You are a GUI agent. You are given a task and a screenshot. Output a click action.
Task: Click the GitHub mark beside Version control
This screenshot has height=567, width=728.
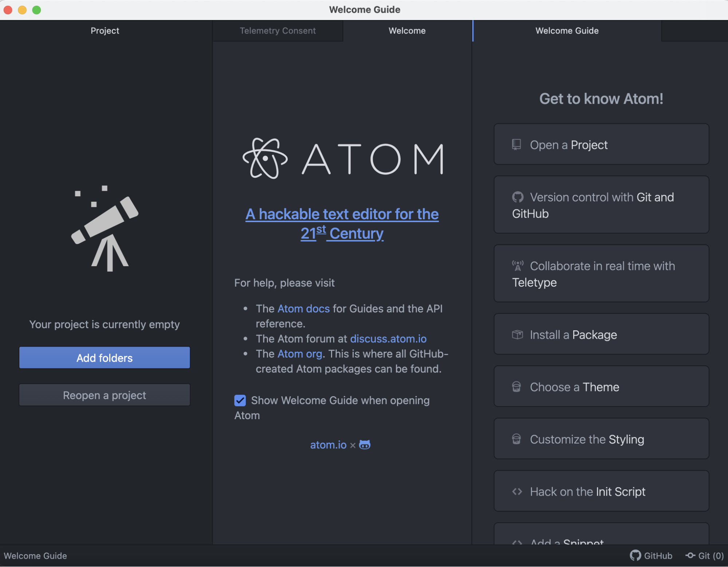click(x=518, y=197)
